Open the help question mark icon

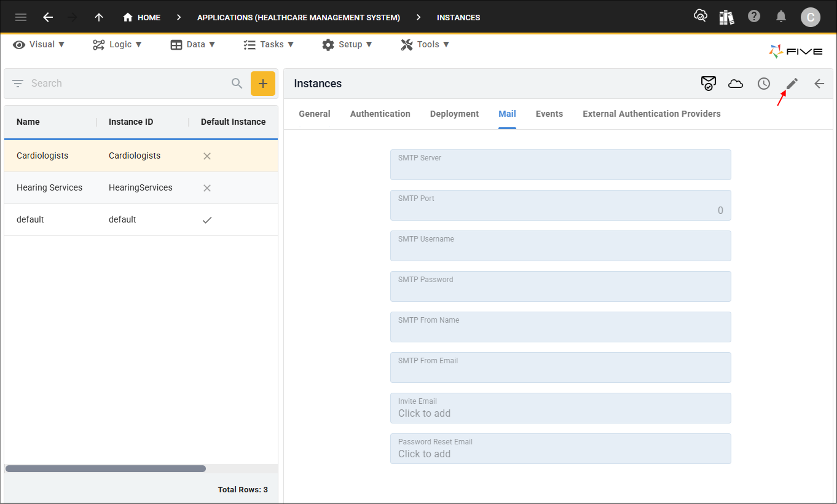(x=754, y=17)
